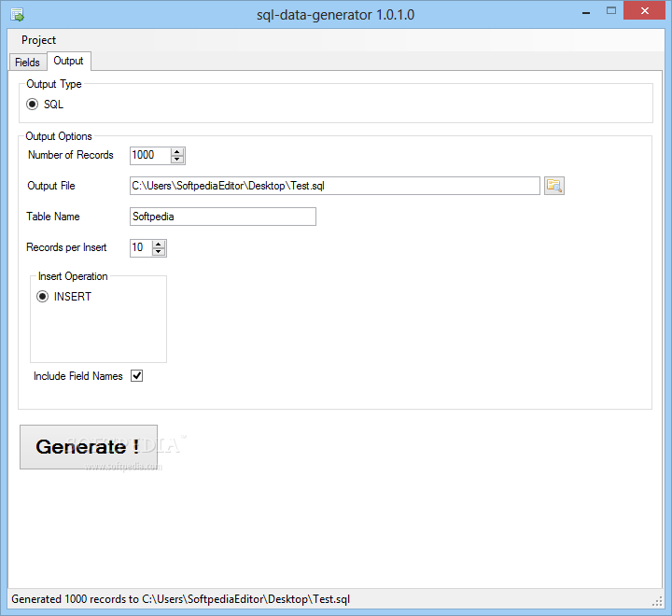The image size is (672, 616).
Task: Switch to the Fields tab
Action: pos(27,63)
